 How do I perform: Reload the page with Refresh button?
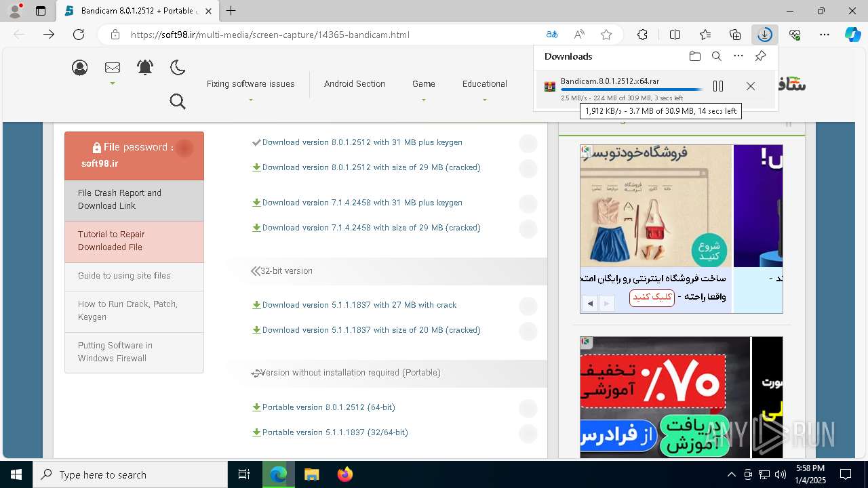pos(79,35)
